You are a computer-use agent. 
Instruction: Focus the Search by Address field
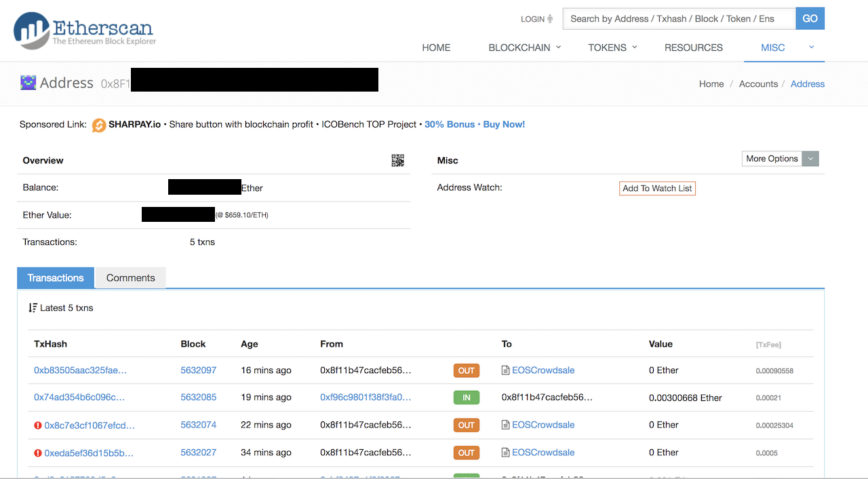pyautogui.click(x=678, y=19)
